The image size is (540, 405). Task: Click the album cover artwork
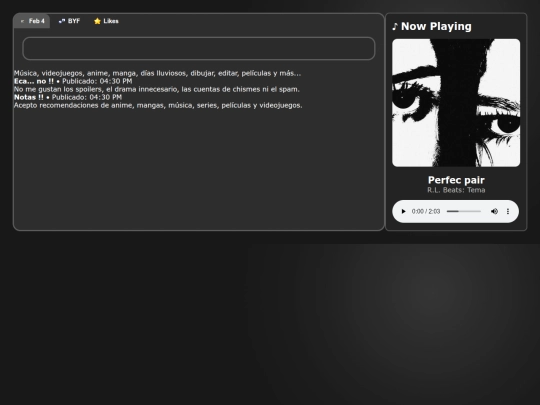point(456,103)
